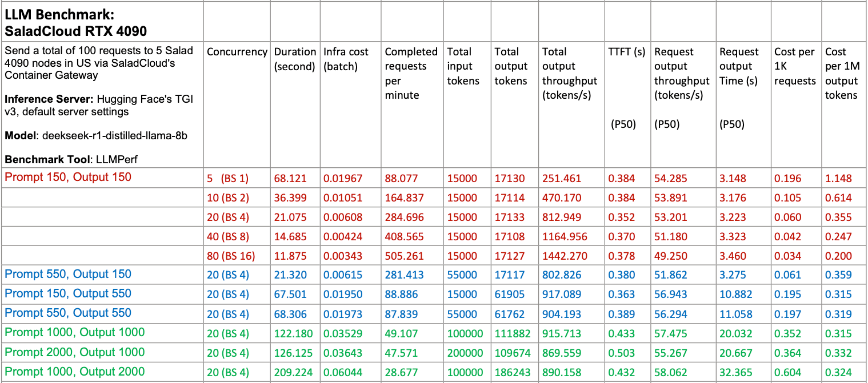Click the request output time value 3.148
Image resolution: width=868 pixels, height=383 pixels.
[x=733, y=179]
